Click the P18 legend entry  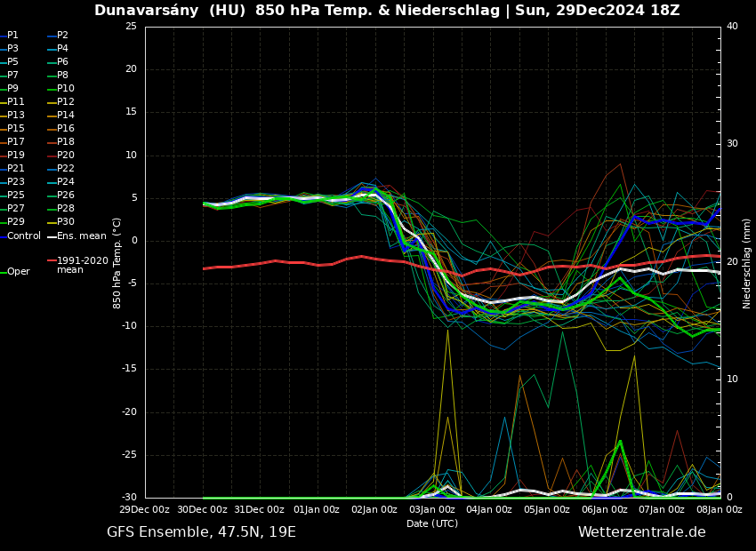[x=65, y=142]
